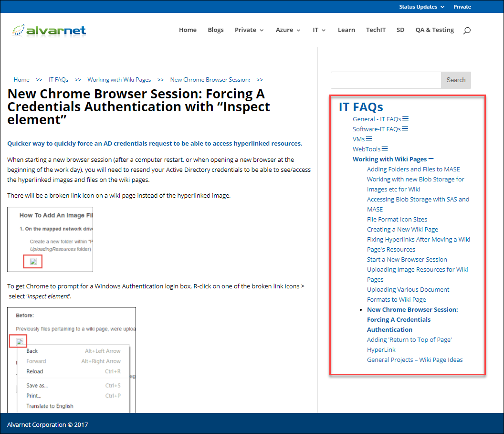Open the QA & Testing menu item
The height and width of the screenshot is (434, 504).
(435, 30)
